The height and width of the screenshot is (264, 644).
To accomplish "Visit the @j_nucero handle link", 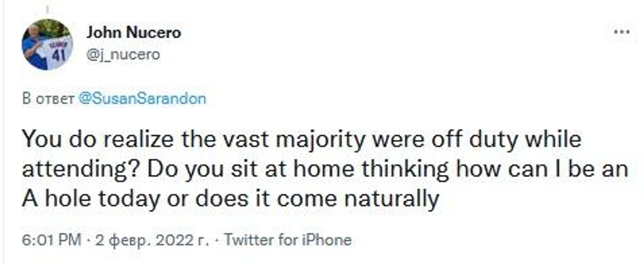I will 123,54.
